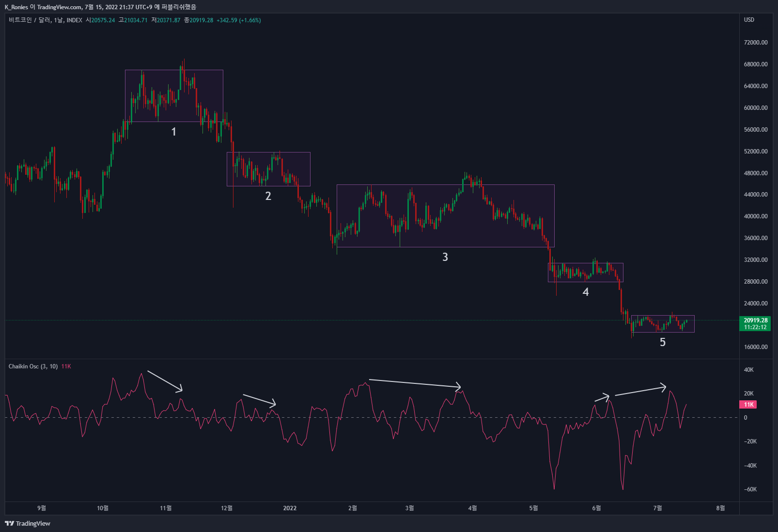Click the 2월 label on time axis
Image resolution: width=778 pixels, height=532 pixels.
click(x=353, y=508)
